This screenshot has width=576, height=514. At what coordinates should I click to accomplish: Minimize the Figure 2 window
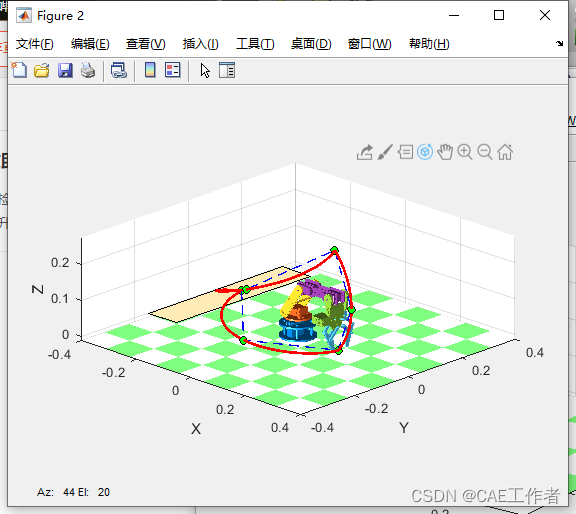[454, 15]
